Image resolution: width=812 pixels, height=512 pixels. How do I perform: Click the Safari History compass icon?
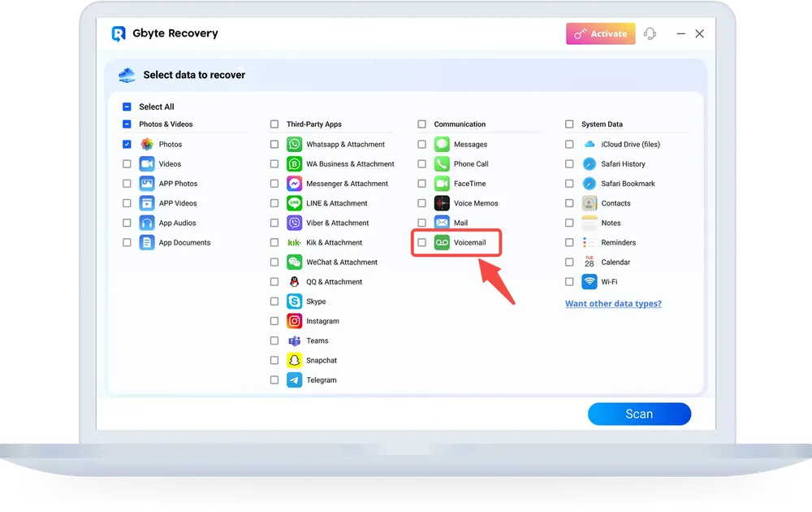click(590, 163)
